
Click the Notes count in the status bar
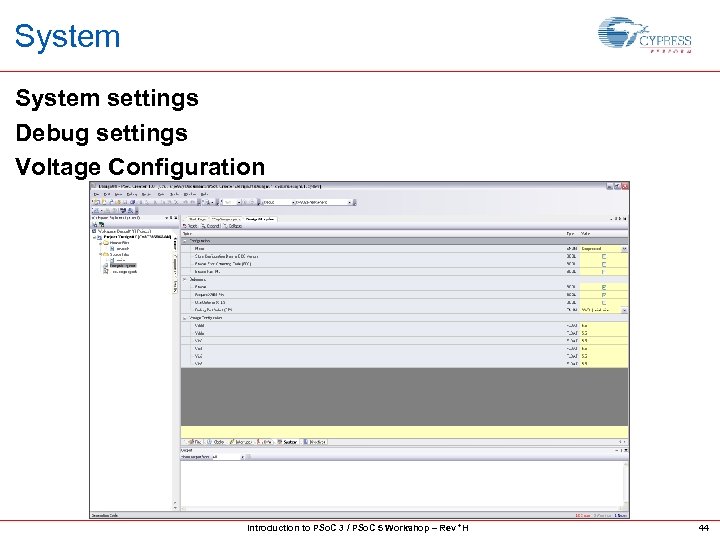pos(620,516)
